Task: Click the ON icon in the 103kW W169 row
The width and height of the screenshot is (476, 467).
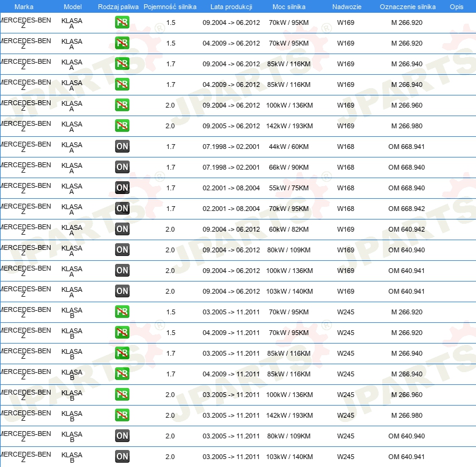Action: 122,291
